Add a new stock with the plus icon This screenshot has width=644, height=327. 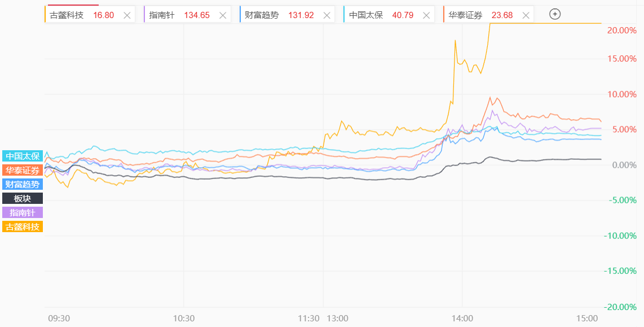(x=555, y=14)
